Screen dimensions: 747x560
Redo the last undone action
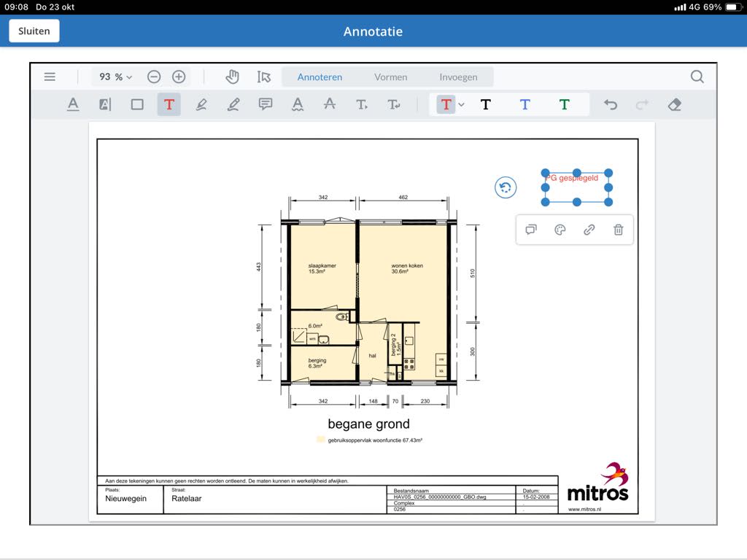pyautogui.click(x=642, y=104)
